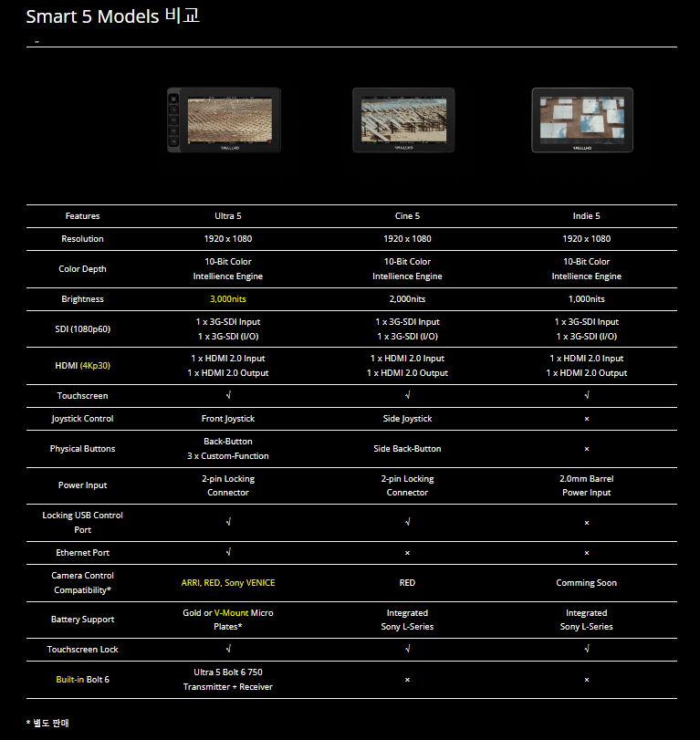Click Integrated Sony L-Series under Cine 5
This screenshot has height=740, width=700.
407,620
